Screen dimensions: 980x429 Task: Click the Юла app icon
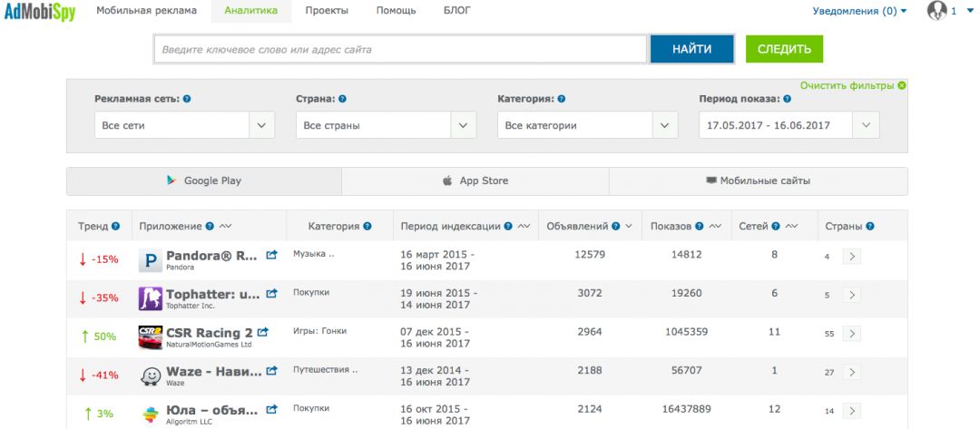150,414
